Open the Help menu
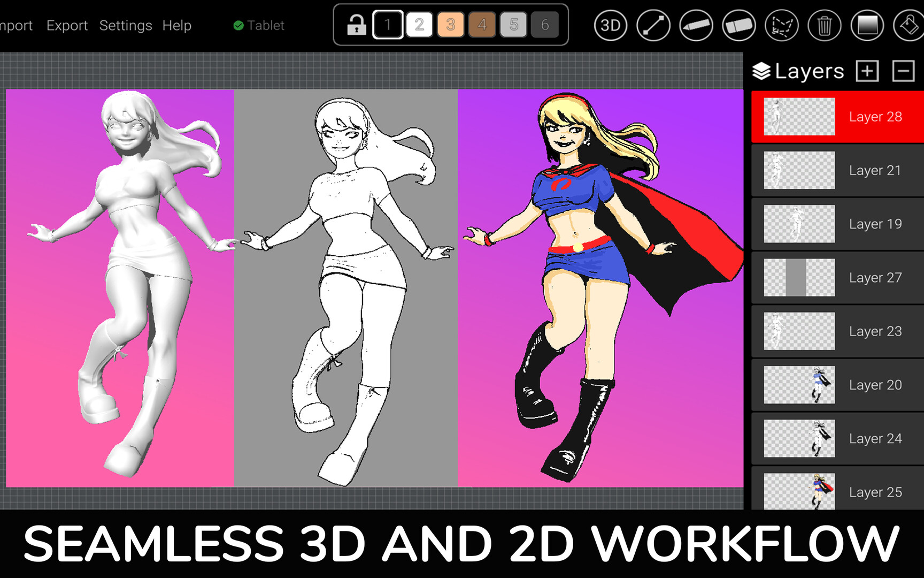The image size is (924, 578). [177, 25]
